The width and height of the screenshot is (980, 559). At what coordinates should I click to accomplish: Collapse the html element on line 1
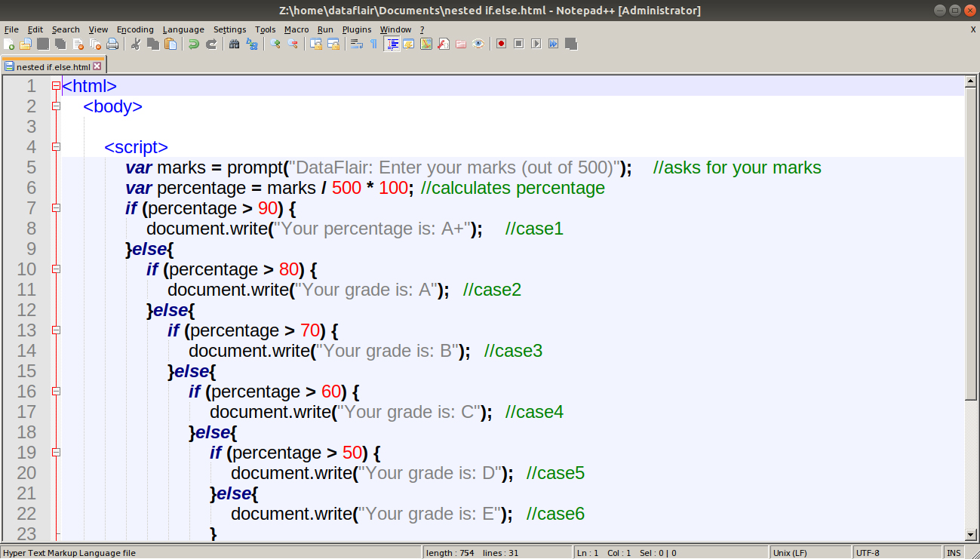56,85
